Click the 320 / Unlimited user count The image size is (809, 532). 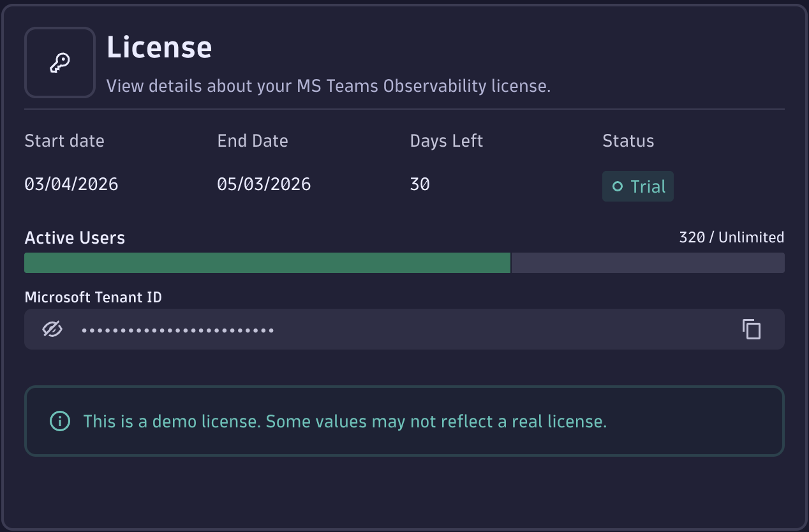point(731,237)
